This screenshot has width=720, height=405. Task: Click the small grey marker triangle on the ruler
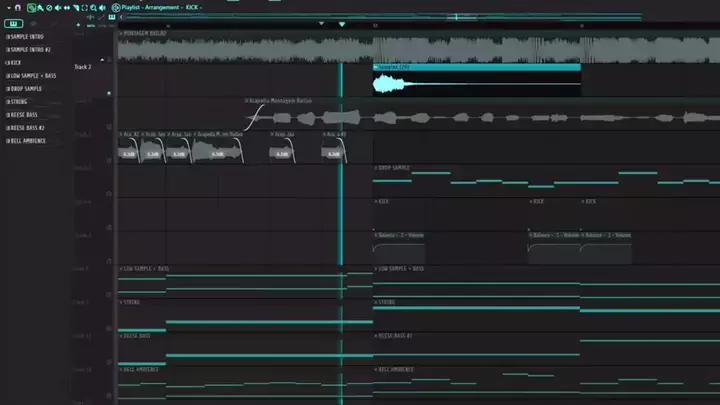(321, 23)
